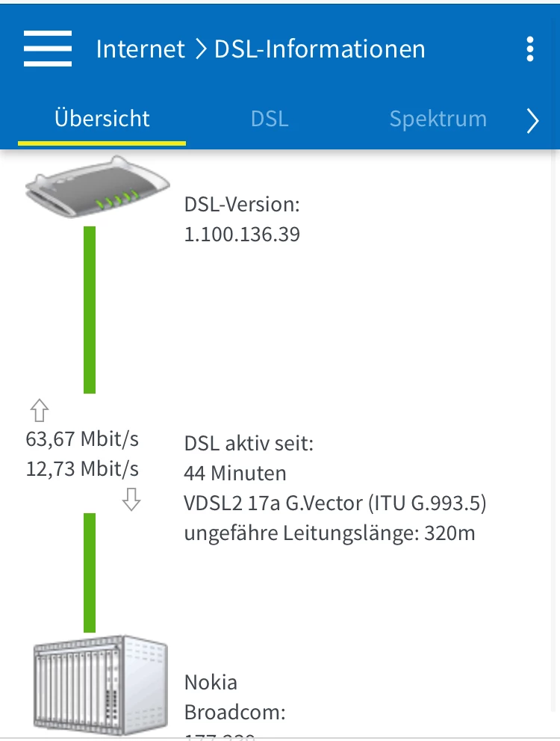This screenshot has width=560, height=741.
Task: Click the DSL-Version number 1.100.136.39
Action: 242,235
